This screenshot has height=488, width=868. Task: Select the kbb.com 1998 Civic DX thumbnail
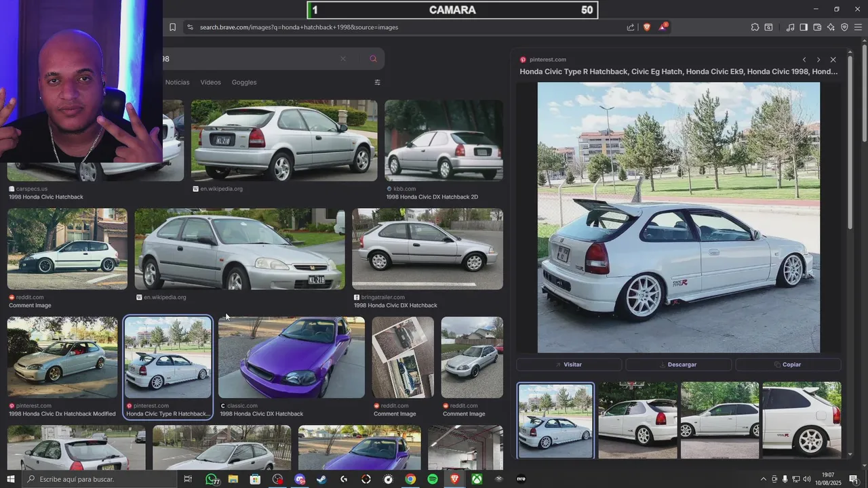click(444, 140)
